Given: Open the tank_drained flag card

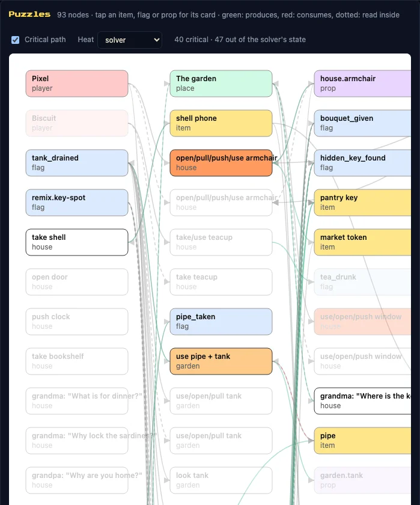Looking at the screenshot, I should coord(77,163).
